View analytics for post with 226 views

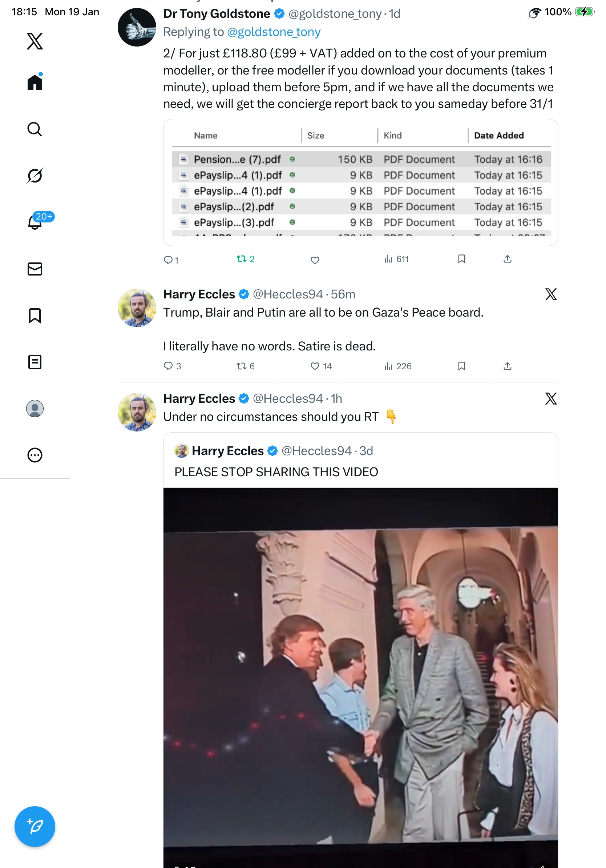point(398,366)
